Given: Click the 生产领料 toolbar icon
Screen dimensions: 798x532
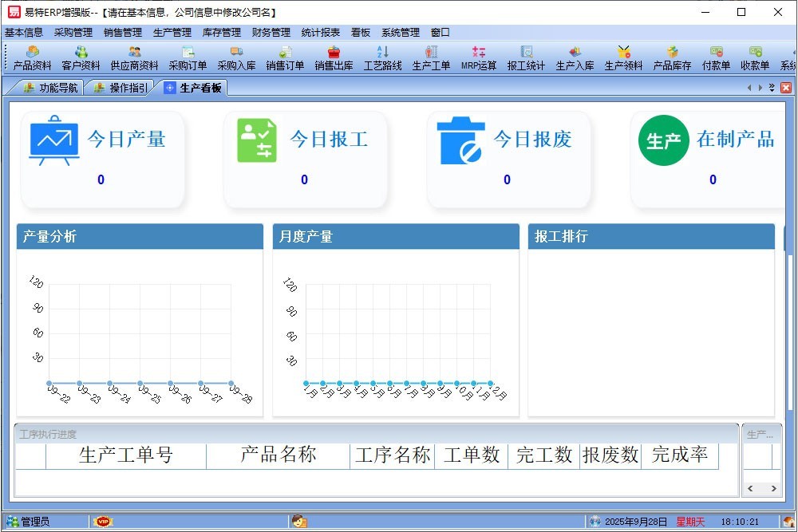Looking at the screenshot, I should pyautogui.click(x=623, y=58).
